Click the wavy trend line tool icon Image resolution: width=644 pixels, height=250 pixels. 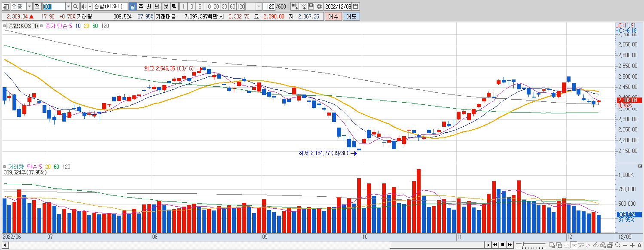pos(581,245)
